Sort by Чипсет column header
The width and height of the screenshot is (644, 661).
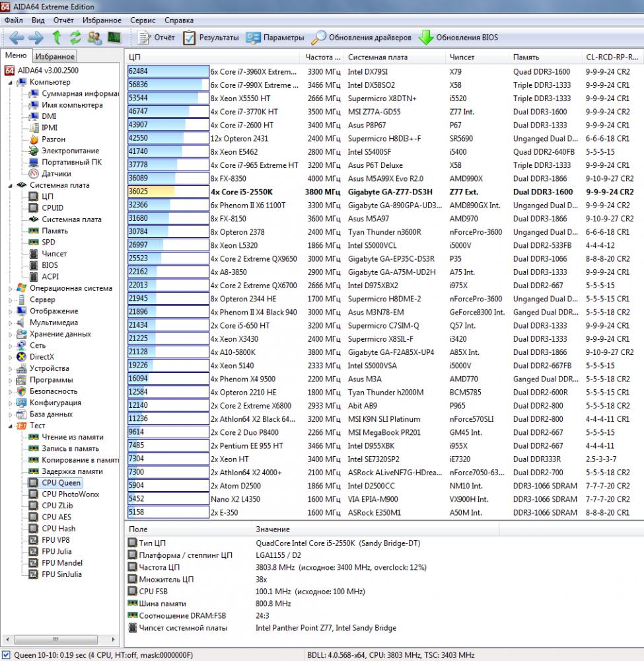point(477,57)
